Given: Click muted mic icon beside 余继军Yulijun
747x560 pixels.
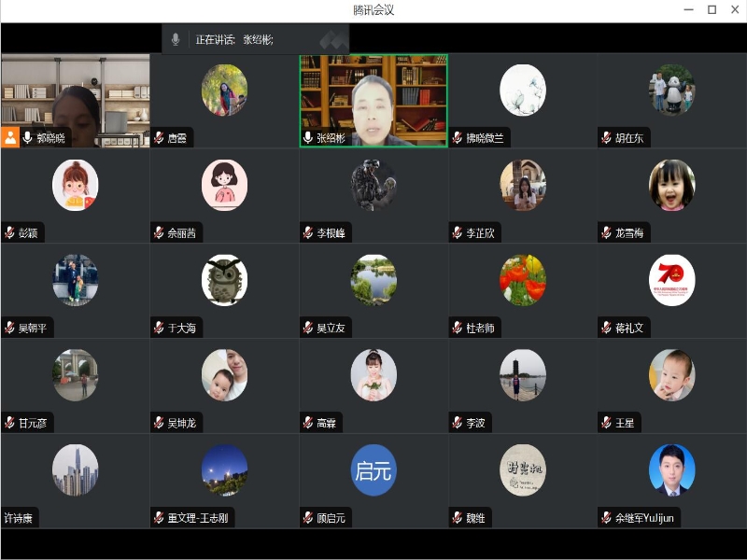Looking at the screenshot, I should 607,518.
